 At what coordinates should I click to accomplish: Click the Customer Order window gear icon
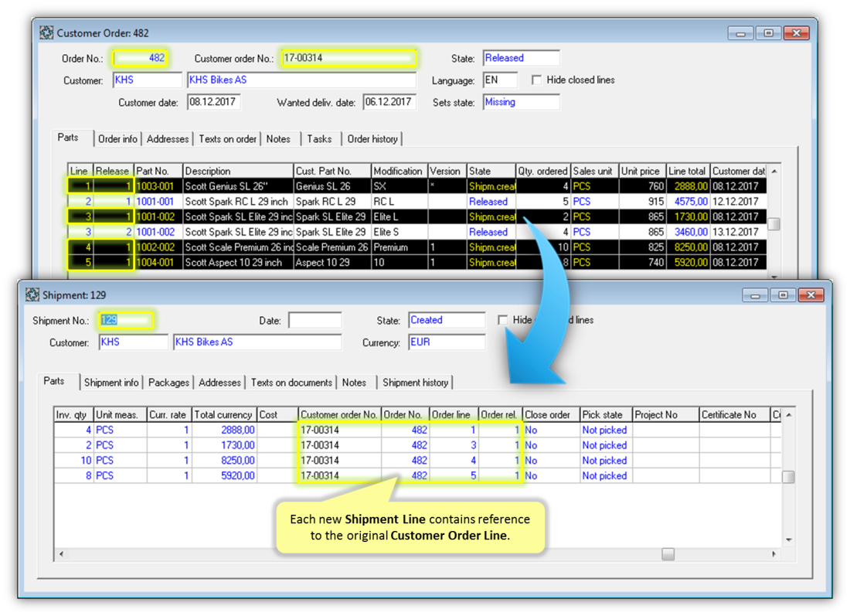(46, 32)
